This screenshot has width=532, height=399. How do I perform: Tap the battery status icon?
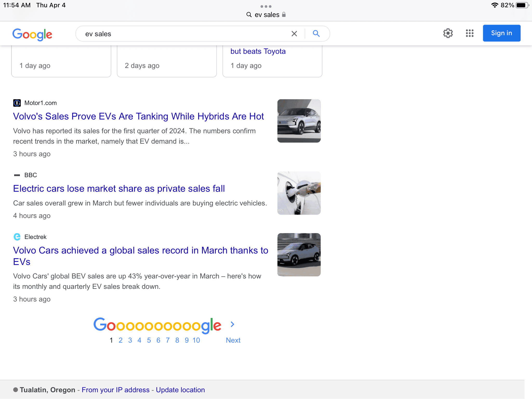coord(522,5)
